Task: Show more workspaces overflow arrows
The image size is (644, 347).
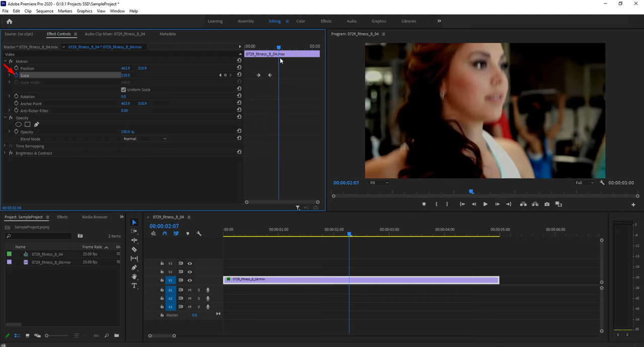Action: (x=439, y=21)
